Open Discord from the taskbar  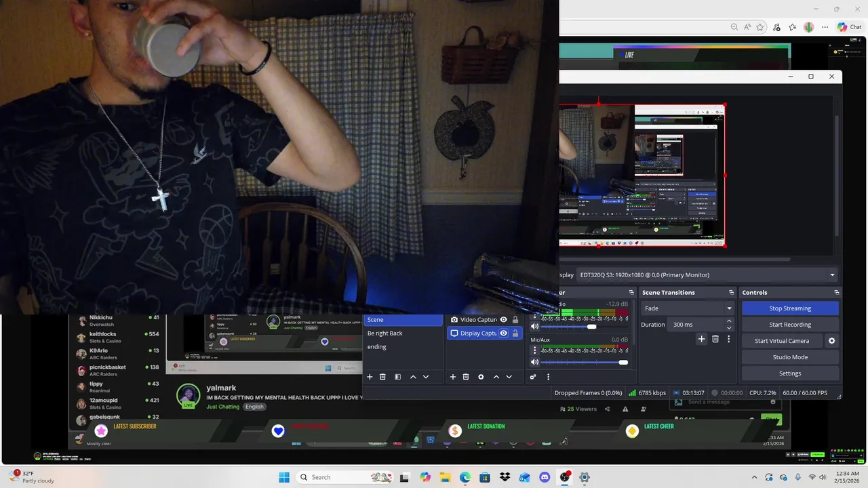pos(545,477)
